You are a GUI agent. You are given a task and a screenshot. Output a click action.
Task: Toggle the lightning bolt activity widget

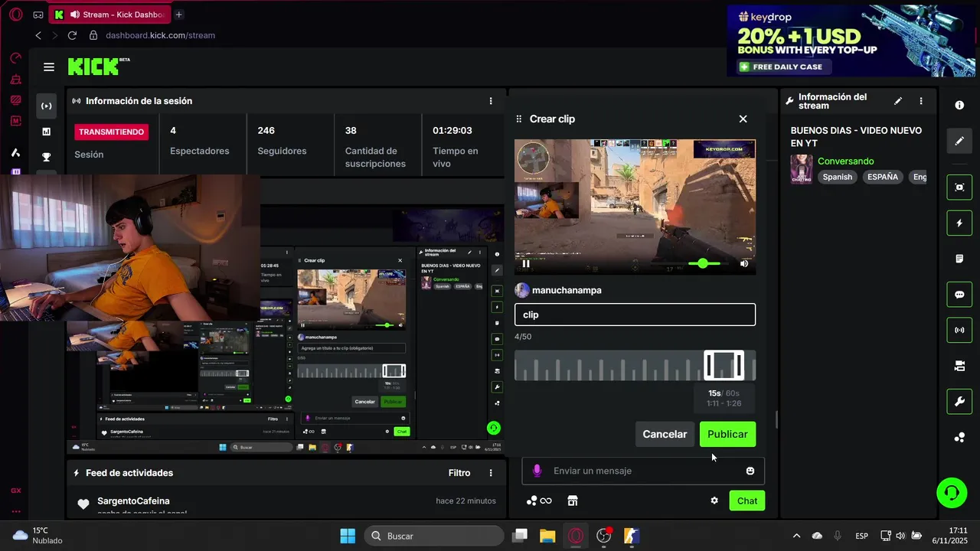(x=959, y=223)
